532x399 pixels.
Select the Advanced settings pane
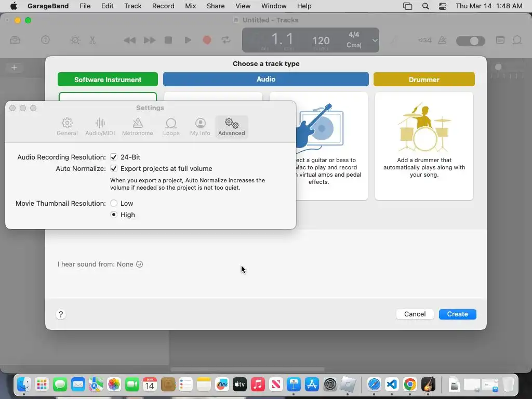point(232,127)
